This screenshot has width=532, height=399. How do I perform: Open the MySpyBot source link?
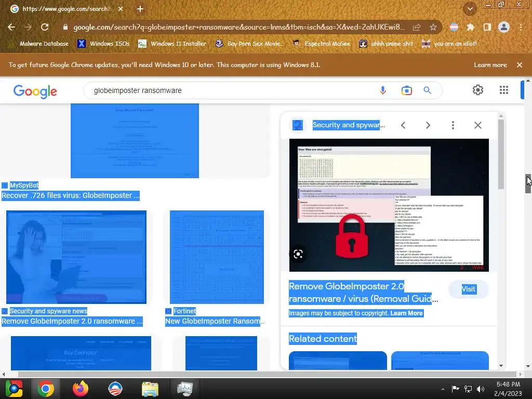pyautogui.click(x=24, y=185)
